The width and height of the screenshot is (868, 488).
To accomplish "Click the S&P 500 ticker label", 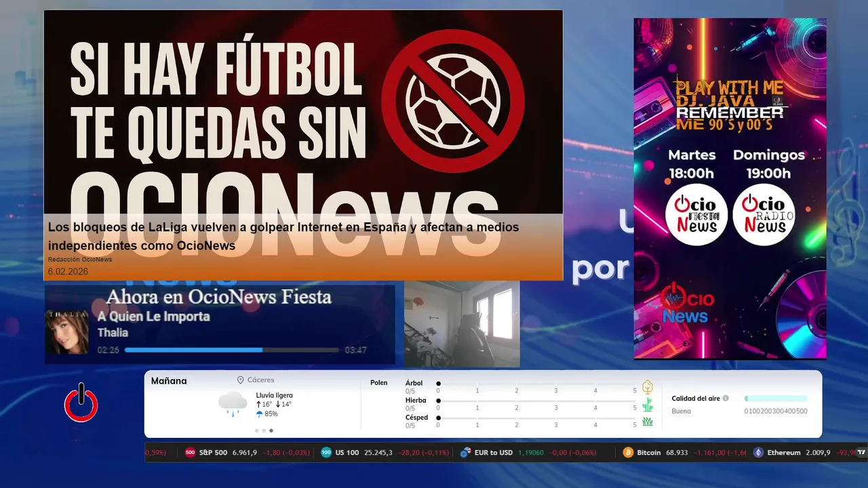I will (214, 452).
